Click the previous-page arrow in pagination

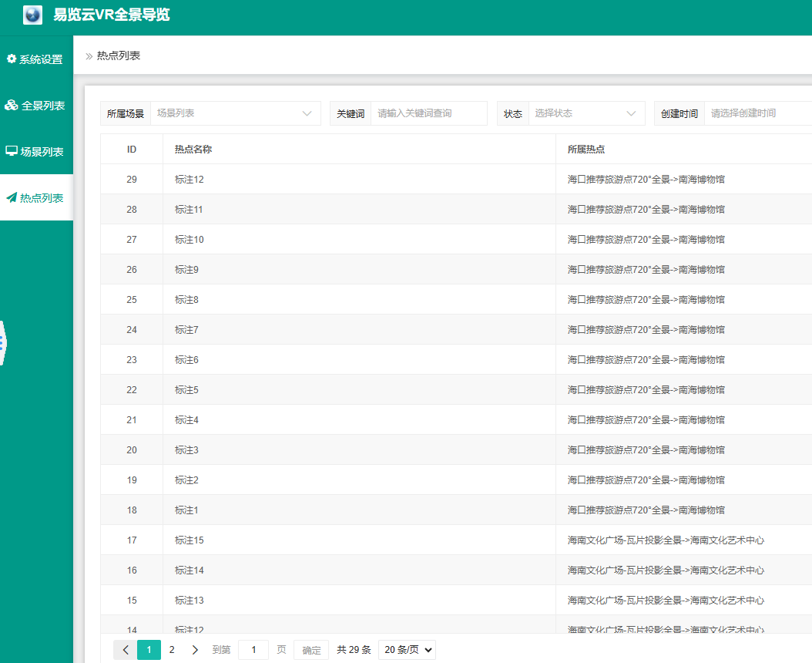pyautogui.click(x=125, y=650)
